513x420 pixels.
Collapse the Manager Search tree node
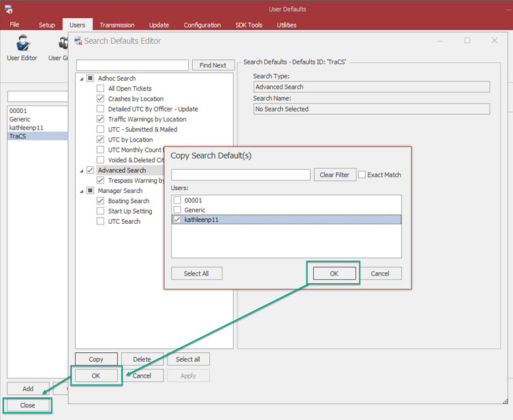[81, 191]
